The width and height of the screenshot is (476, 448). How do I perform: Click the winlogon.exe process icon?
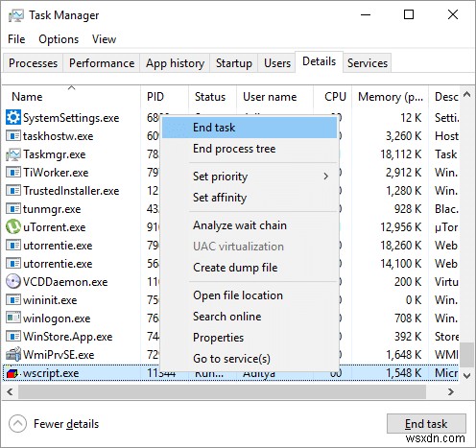[x=13, y=318]
